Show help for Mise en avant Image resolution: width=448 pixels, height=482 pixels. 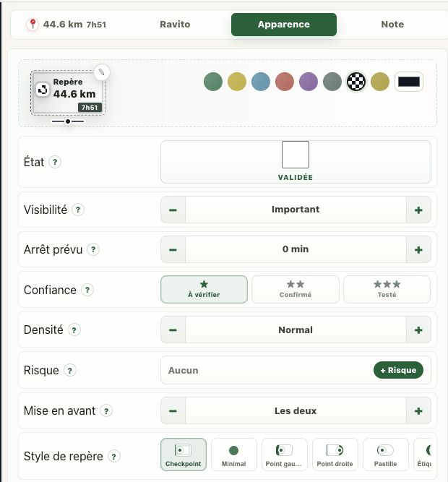coord(106,410)
